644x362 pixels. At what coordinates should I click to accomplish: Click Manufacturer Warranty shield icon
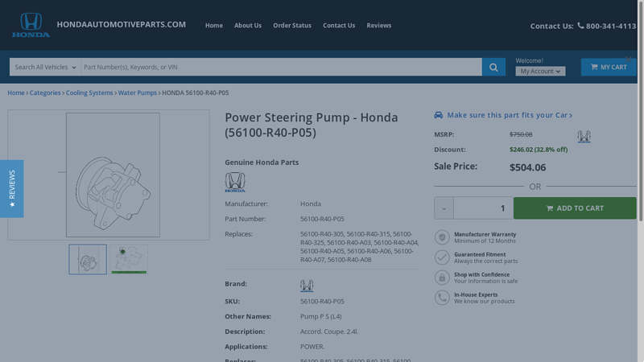tap(442, 237)
